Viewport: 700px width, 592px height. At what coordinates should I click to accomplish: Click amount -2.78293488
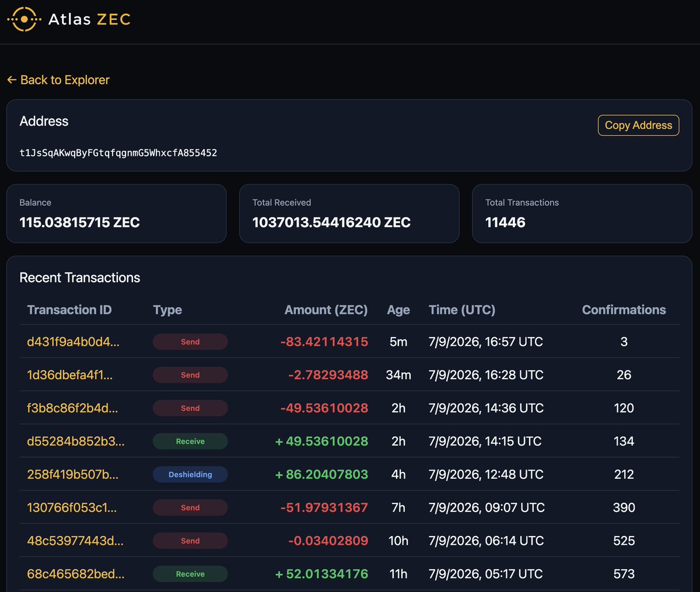point(328,375)
